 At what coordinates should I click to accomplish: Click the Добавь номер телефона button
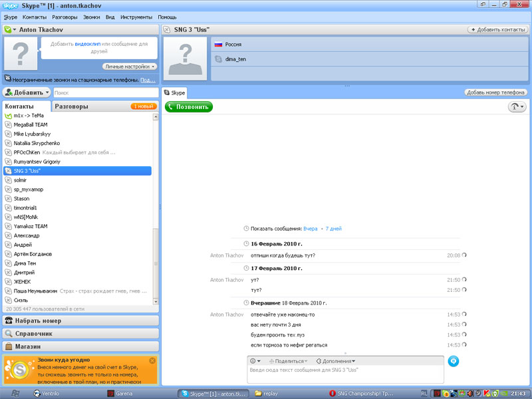495,92
